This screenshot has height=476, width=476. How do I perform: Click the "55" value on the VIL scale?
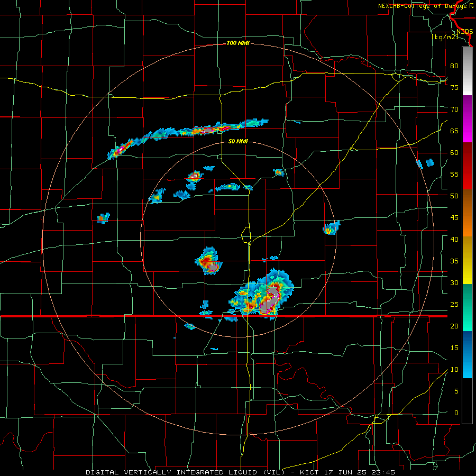454,174
